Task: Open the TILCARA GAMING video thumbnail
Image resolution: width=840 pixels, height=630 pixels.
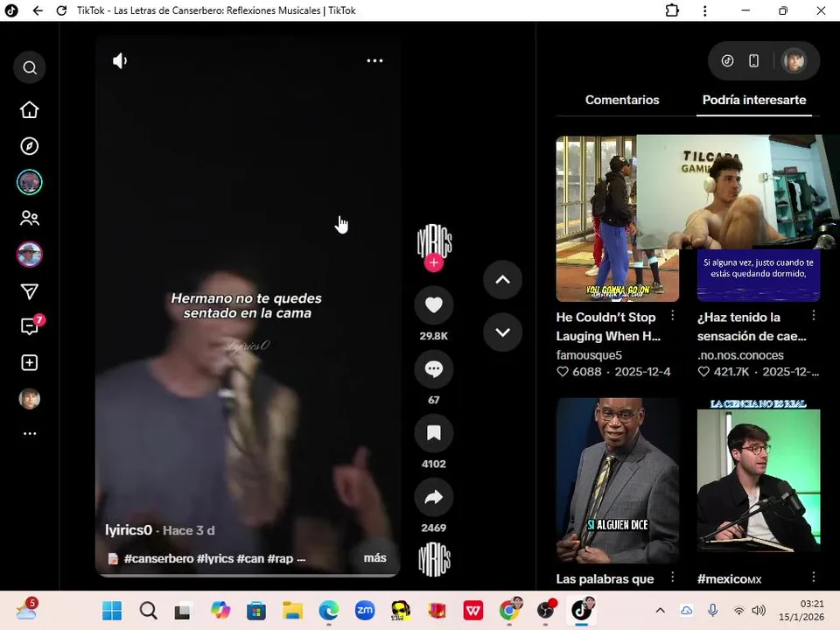Action: pos(759,219)
